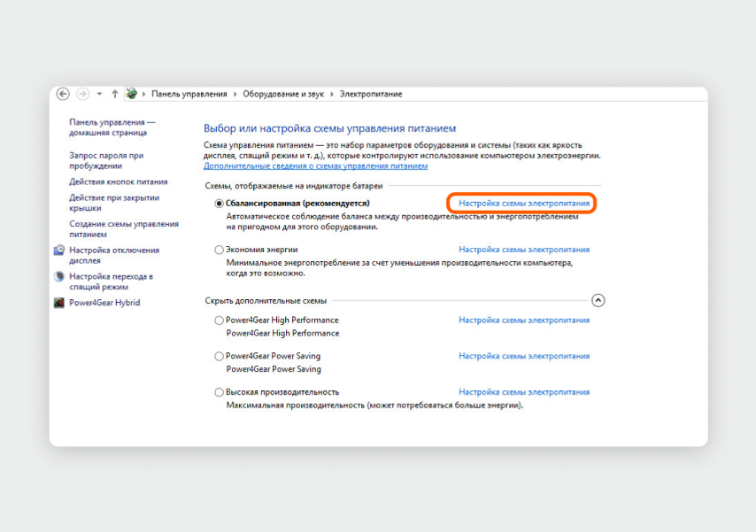Open 'Действие при закрытии крышки'
The width and height of the screenshot is (756, 532).
114,203
